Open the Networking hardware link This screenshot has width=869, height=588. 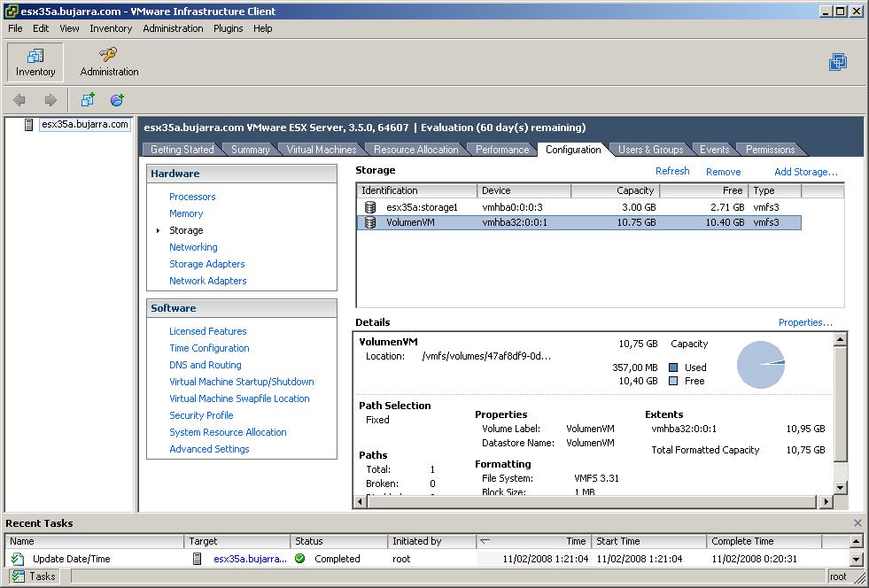(x=193, y=247)
